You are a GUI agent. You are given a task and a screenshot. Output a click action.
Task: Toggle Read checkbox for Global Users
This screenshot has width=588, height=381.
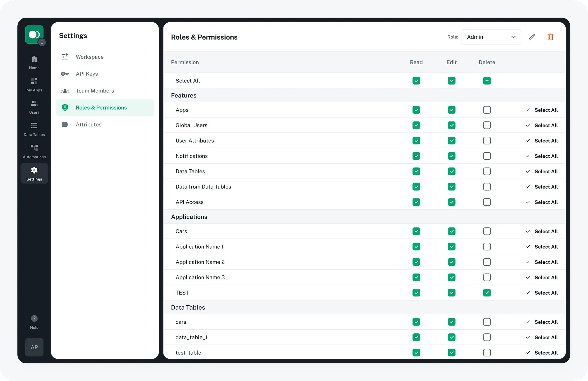click(416, 125)
